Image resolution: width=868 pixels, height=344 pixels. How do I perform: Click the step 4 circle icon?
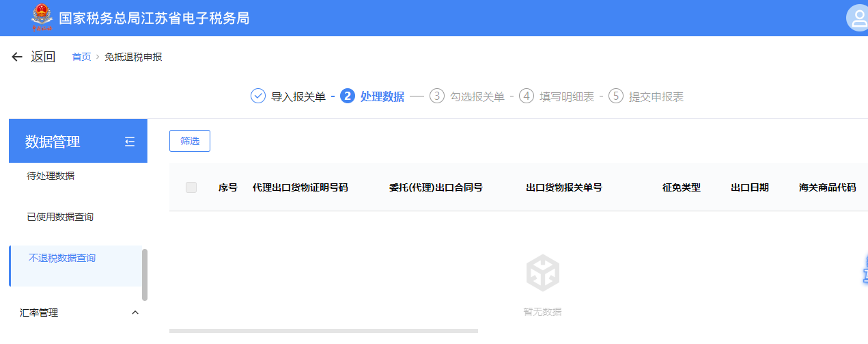coord(526,96)
